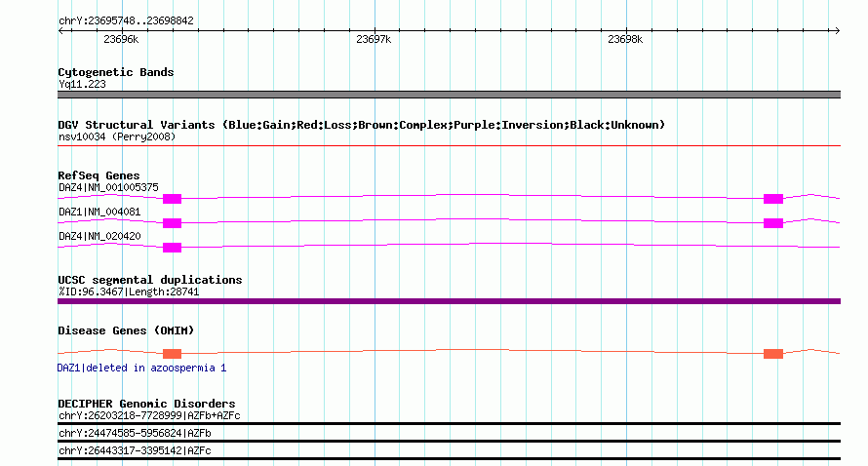Open the DAZ1|deleted in azoospermia 1 link

(x=141, y=369)
